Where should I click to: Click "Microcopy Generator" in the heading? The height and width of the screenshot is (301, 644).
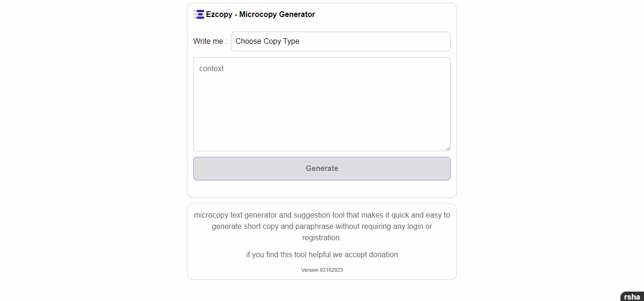277,15
